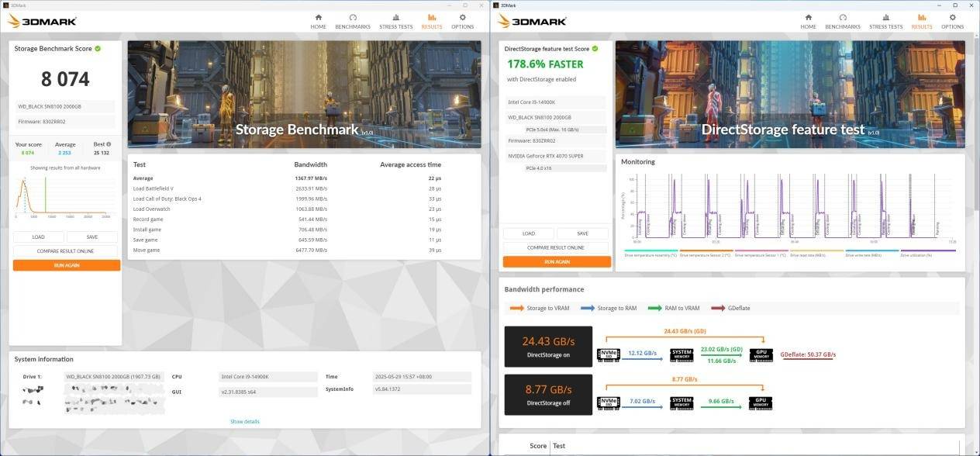Open Home in the left 3DMark window
The image size is (980, 456).
318,21
